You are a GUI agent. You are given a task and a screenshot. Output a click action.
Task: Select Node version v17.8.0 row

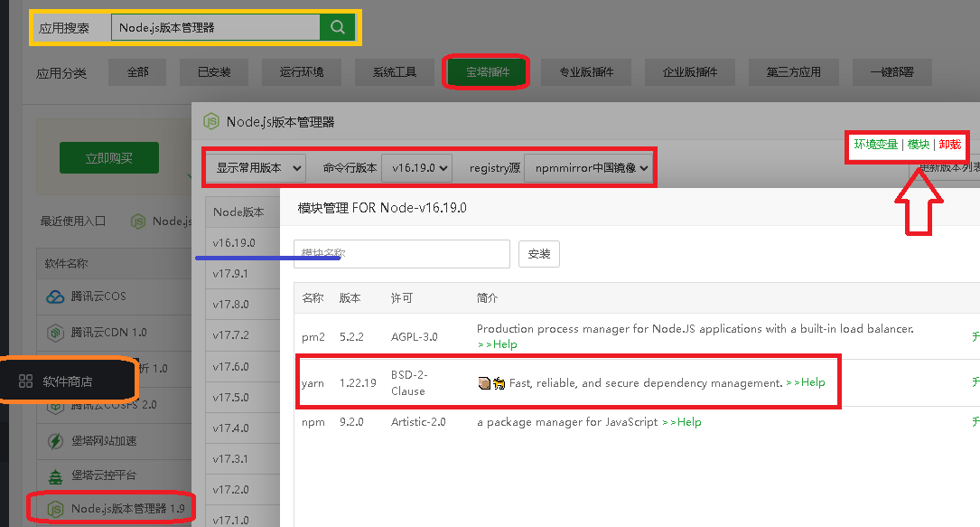[x=243, y=305]
